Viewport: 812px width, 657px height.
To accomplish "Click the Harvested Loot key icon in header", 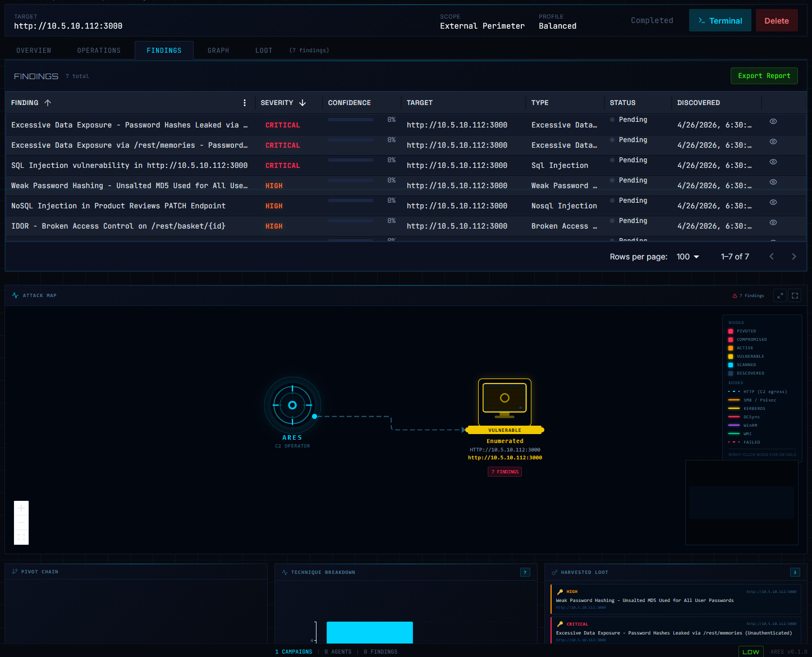I will click(554, 572).
